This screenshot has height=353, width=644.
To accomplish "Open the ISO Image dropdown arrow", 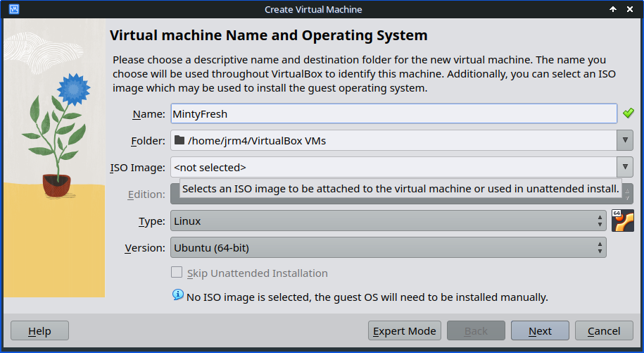I will (x=625, y=167).
